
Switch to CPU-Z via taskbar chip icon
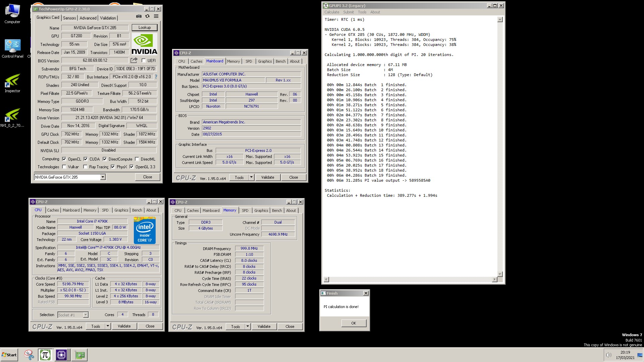click(61, 355)
